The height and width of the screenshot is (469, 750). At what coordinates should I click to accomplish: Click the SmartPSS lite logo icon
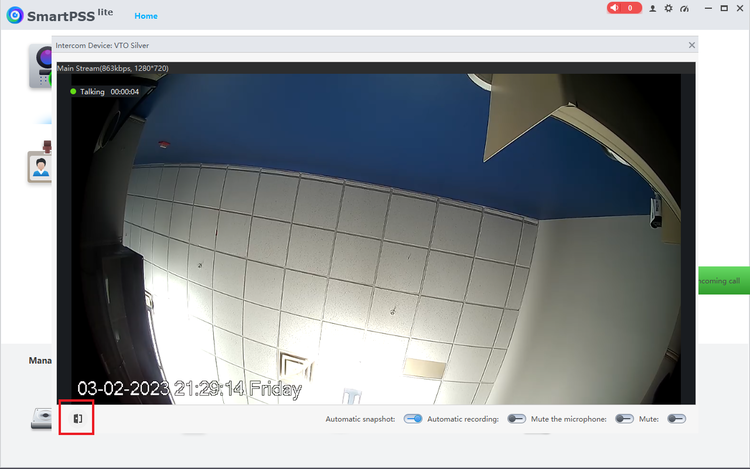click(15, 15)
